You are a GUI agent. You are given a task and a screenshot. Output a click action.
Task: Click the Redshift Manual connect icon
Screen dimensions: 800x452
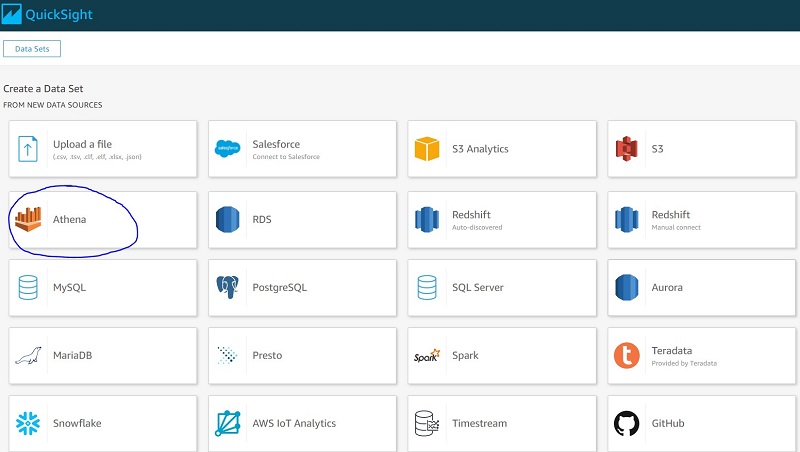[x=627, y=219]
